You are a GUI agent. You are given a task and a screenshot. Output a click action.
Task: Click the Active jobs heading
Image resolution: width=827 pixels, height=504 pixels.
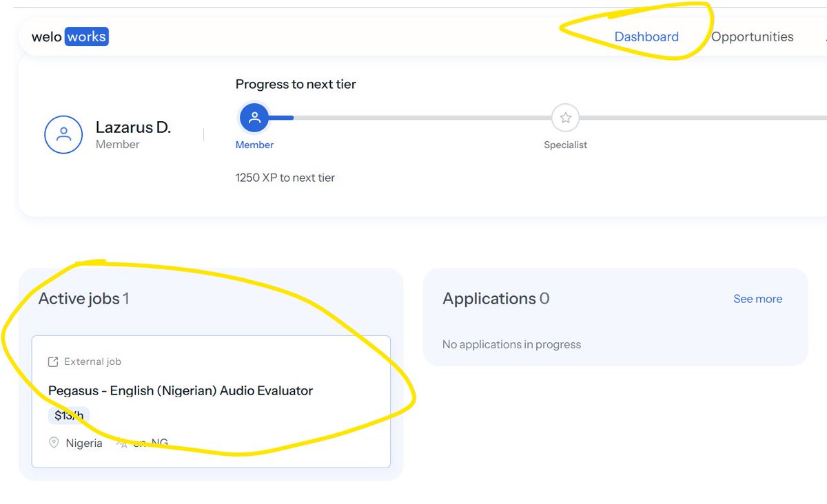83,298
